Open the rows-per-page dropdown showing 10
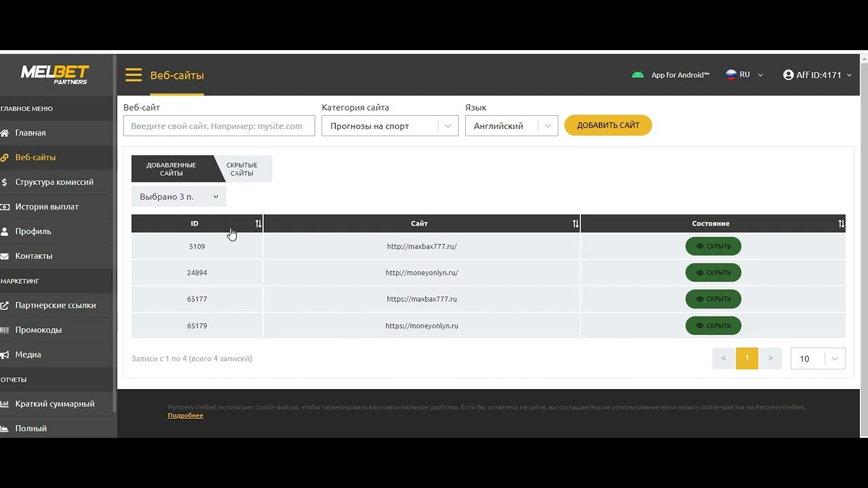The image size is (868, 488). click(818, 359)
